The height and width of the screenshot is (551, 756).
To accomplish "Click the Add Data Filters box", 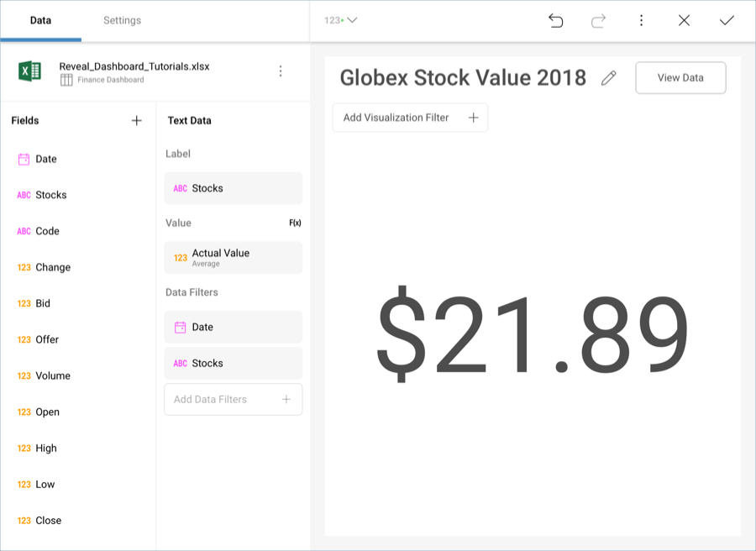I will tap(233, 400).
